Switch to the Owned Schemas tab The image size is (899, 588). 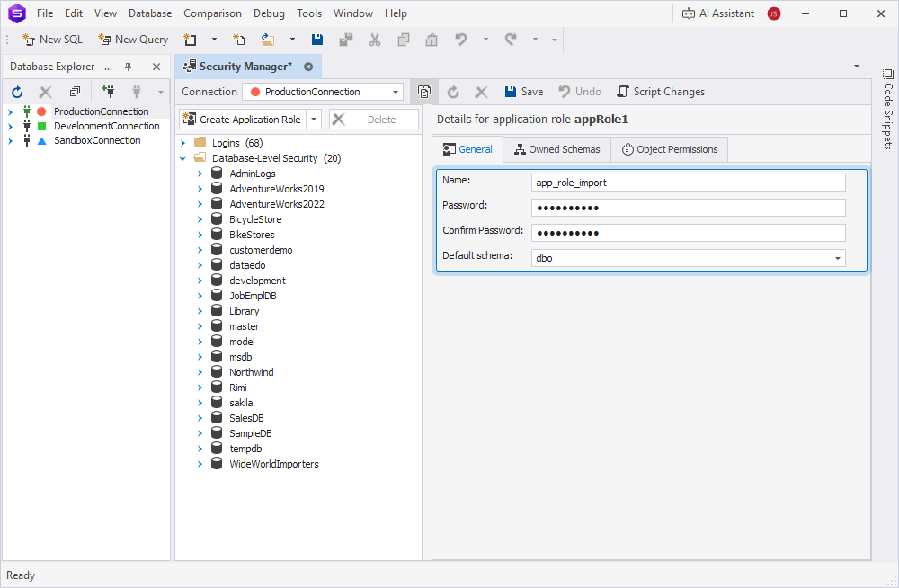point(556,149)
